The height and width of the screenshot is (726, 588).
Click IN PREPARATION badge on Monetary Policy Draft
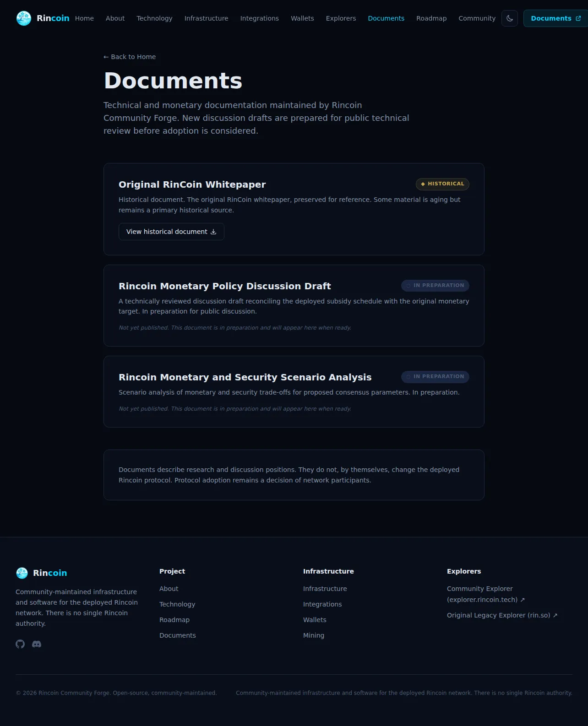coord(435,286)
